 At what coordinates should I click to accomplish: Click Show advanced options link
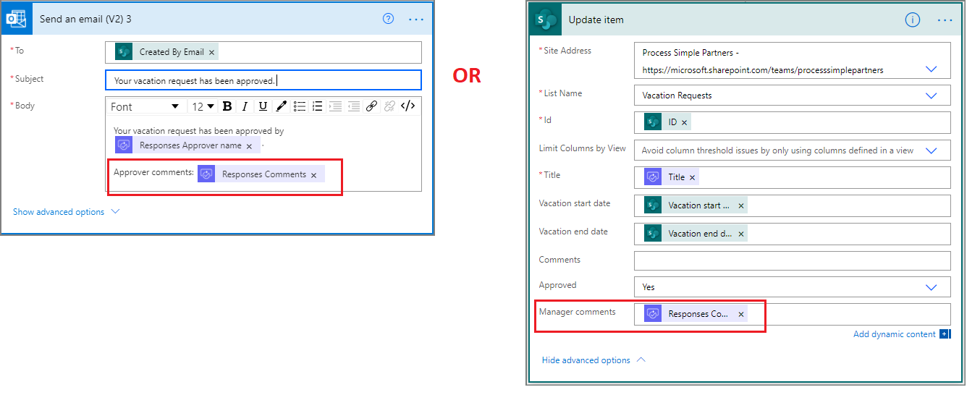(x=59, y=212)
